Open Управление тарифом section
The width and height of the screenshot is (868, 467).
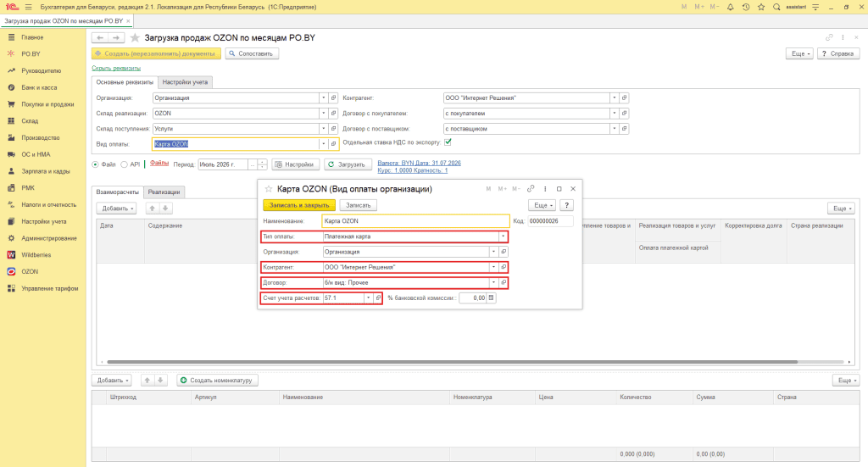tap(50, 288)
